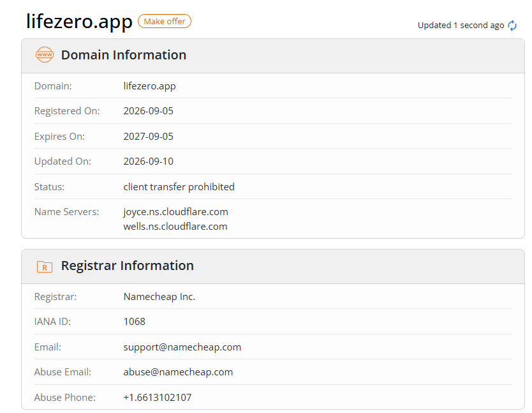Click the email support@namecheap.com
532x413 pixels.
pos(182,347)
